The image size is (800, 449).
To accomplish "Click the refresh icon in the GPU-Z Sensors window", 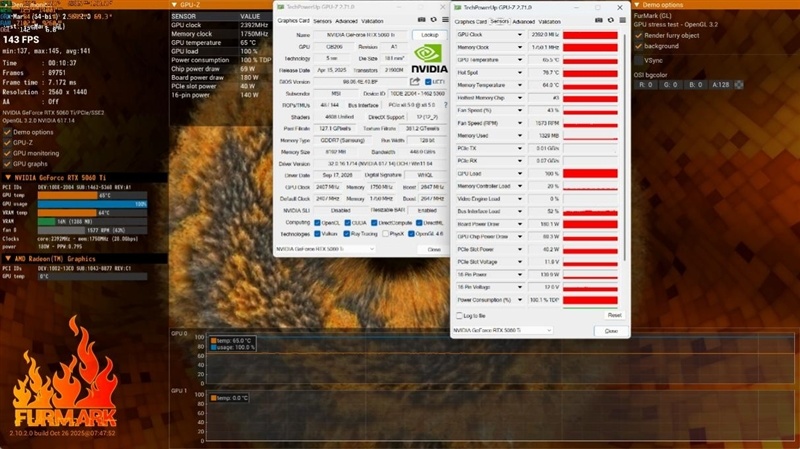I will (x=611, y=20).
